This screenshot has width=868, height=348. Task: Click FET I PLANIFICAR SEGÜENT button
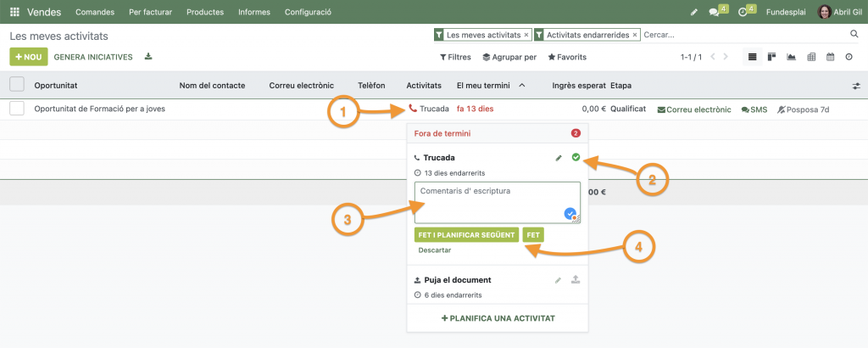(466, 235)
